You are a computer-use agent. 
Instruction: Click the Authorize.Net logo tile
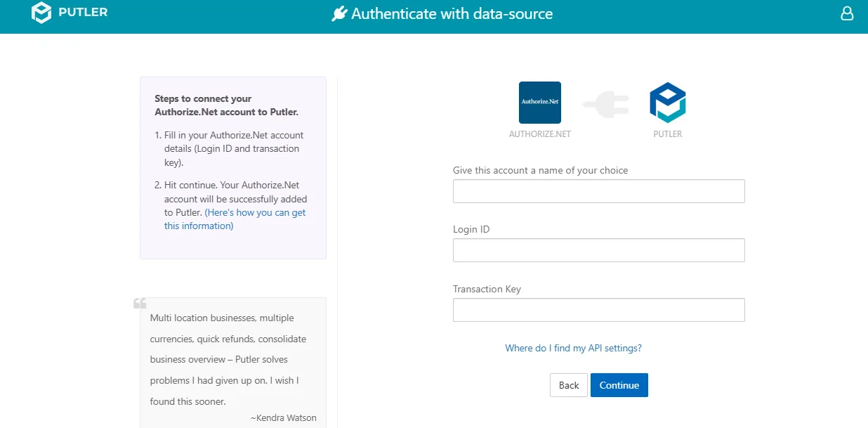click(539, 103)
